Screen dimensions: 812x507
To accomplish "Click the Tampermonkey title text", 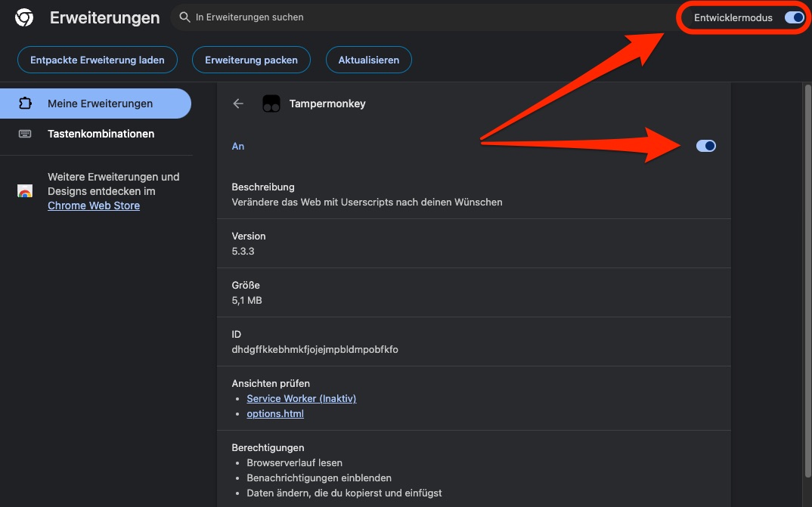I will [x=327, y=104].
